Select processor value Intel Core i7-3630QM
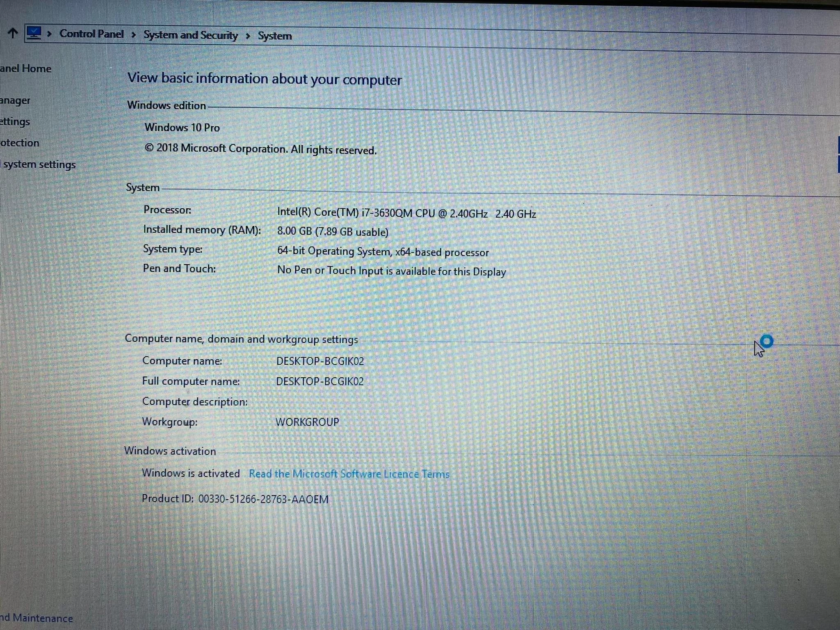The image size is (840, 630). tap(406, 213)
